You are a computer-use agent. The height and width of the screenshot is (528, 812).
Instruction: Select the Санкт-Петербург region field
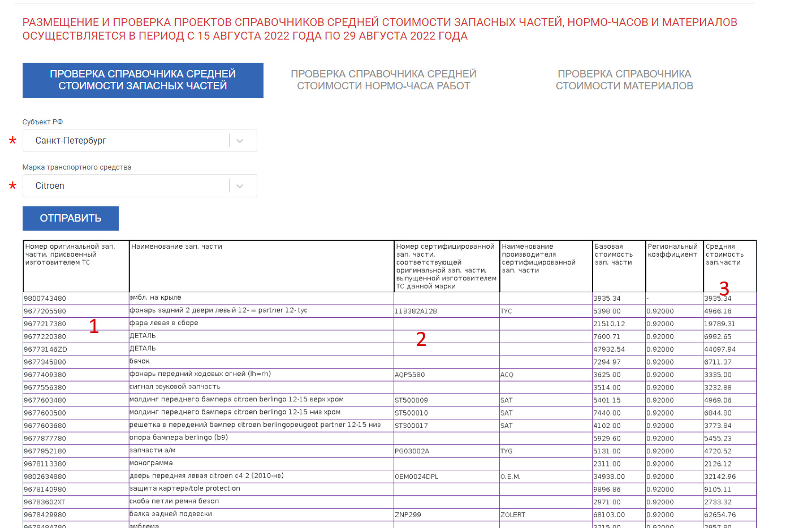[140, 141]
